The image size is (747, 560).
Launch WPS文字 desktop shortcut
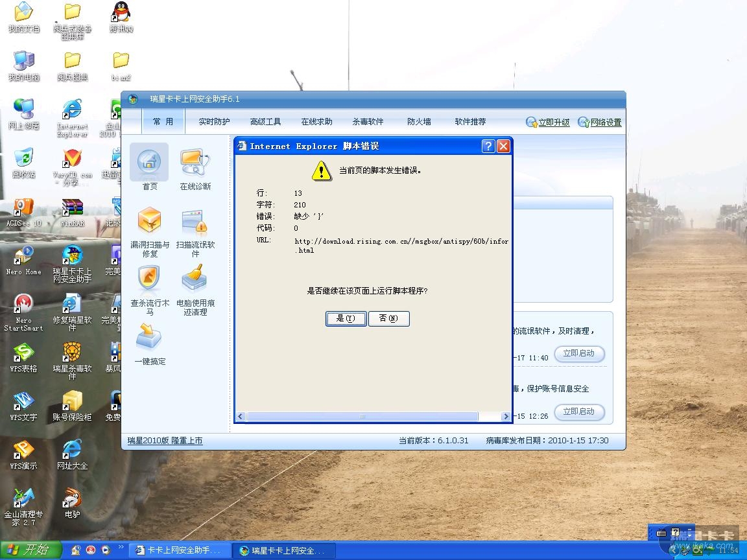23,406
